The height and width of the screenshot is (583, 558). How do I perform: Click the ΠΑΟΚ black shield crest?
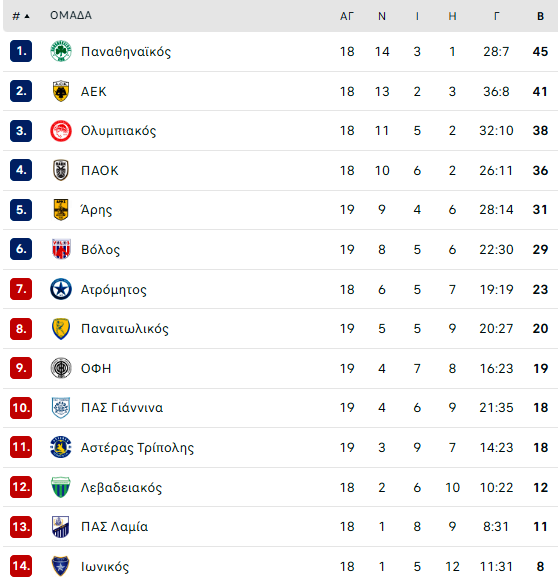pos(61,170)
